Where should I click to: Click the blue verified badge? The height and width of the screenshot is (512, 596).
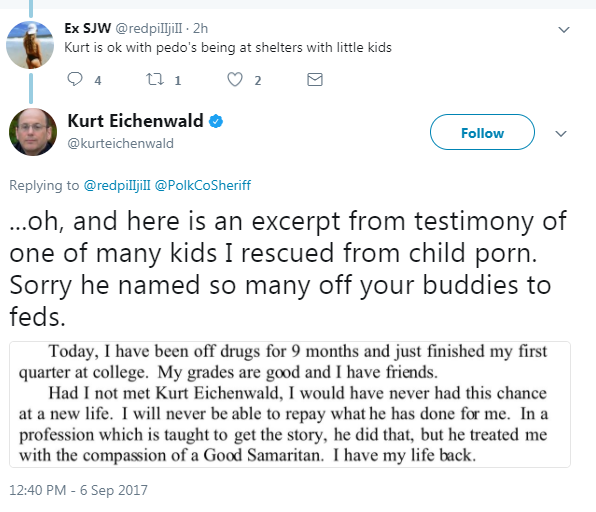(216, 121)
